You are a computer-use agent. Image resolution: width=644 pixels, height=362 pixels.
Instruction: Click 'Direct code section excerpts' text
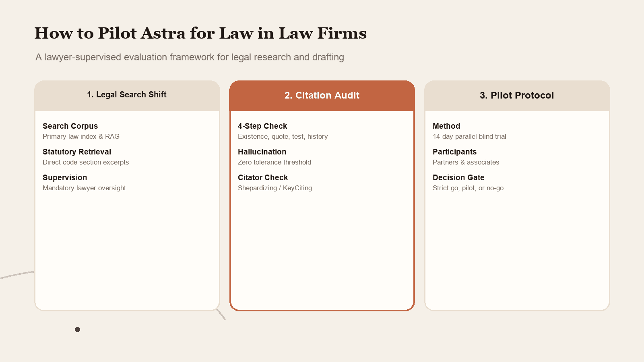(x=86, y=162)
